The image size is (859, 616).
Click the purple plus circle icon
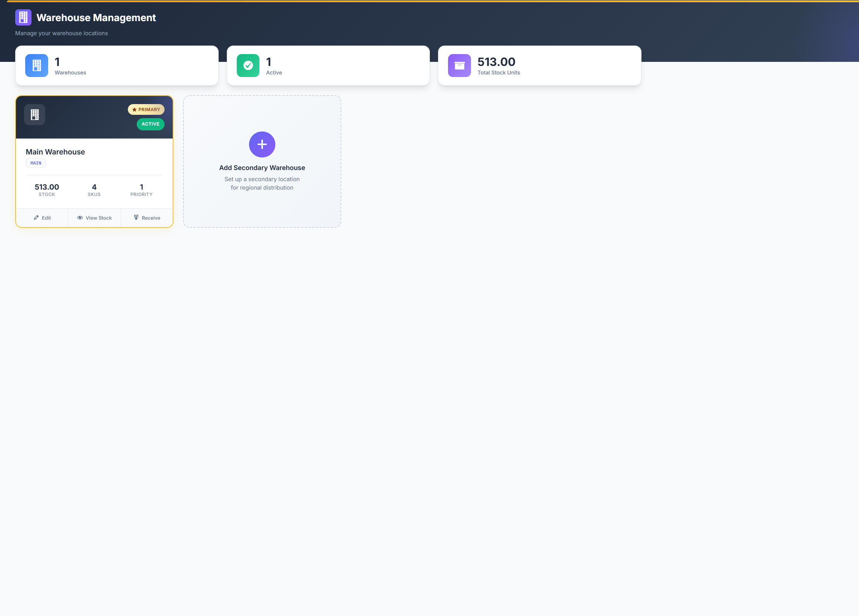[x=262, y=144]
